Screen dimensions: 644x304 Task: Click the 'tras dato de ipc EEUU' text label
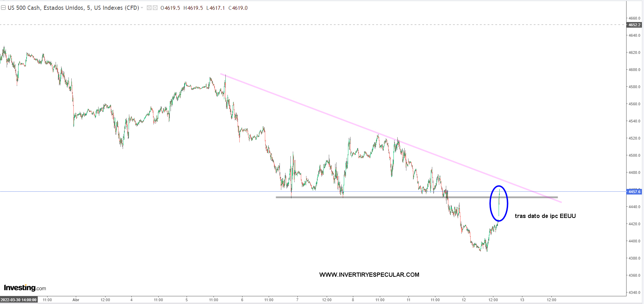[x=545, y=216]
